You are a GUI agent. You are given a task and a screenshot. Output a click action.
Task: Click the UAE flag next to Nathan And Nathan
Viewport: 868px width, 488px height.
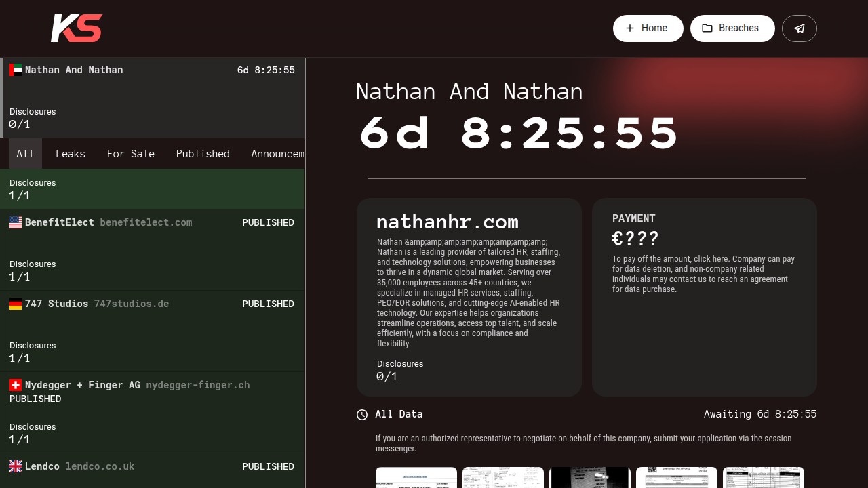16,70
